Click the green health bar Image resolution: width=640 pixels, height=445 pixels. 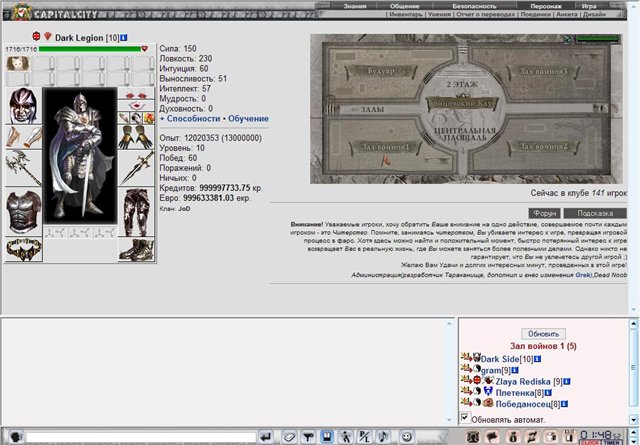pyautogui.click(x=90, y=49)
